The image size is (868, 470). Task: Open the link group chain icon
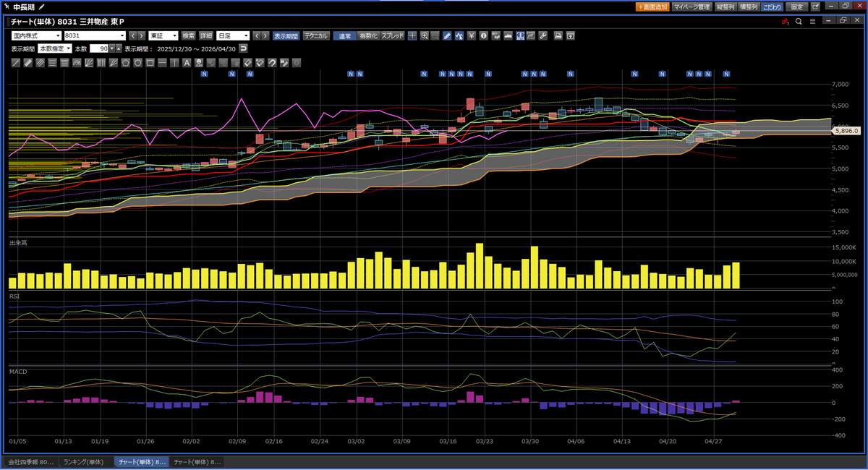pos(785,22)
